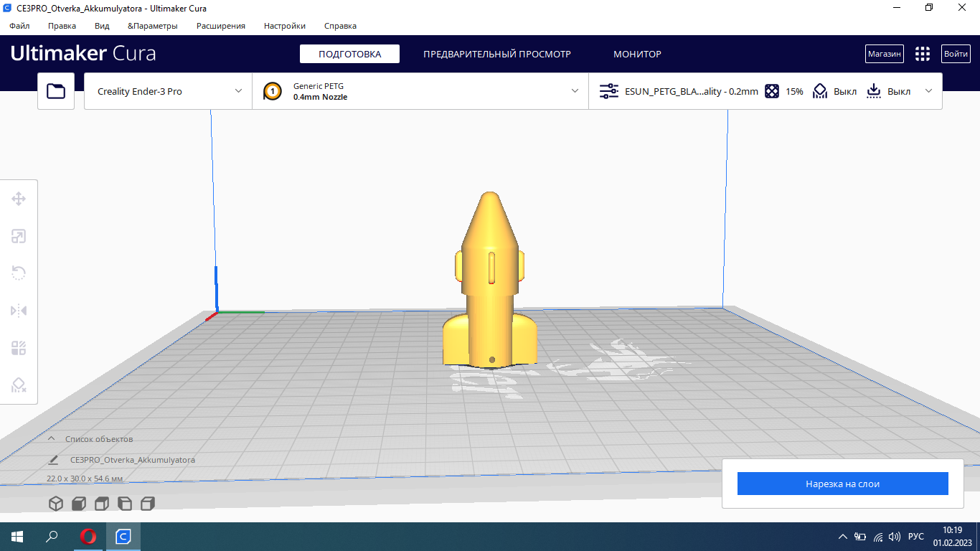Click the Войти sign-in button
Viewport: 980px width, 551px height.
point(956,54)
